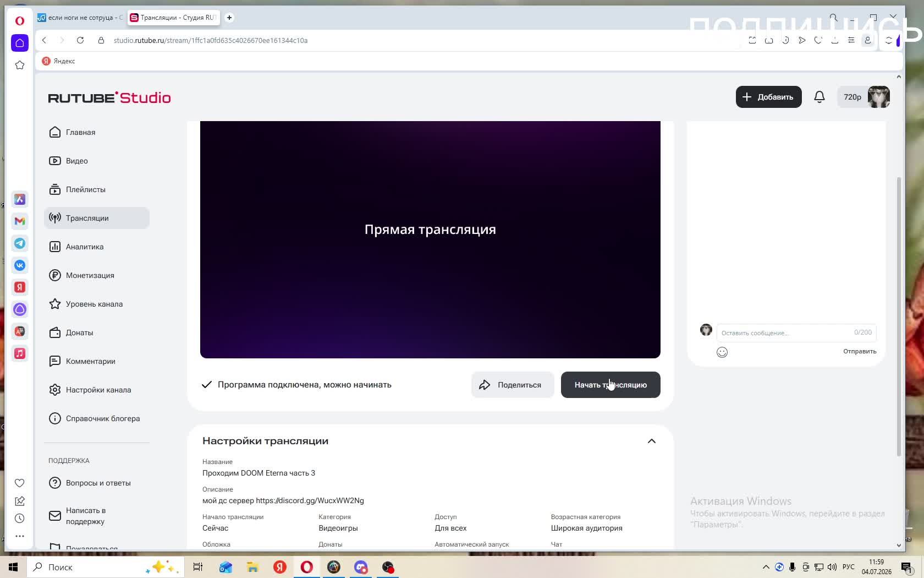This screenshot has width=924, height=578.
Task: Click the browser back arrow
Action: (x=45, y=40)
